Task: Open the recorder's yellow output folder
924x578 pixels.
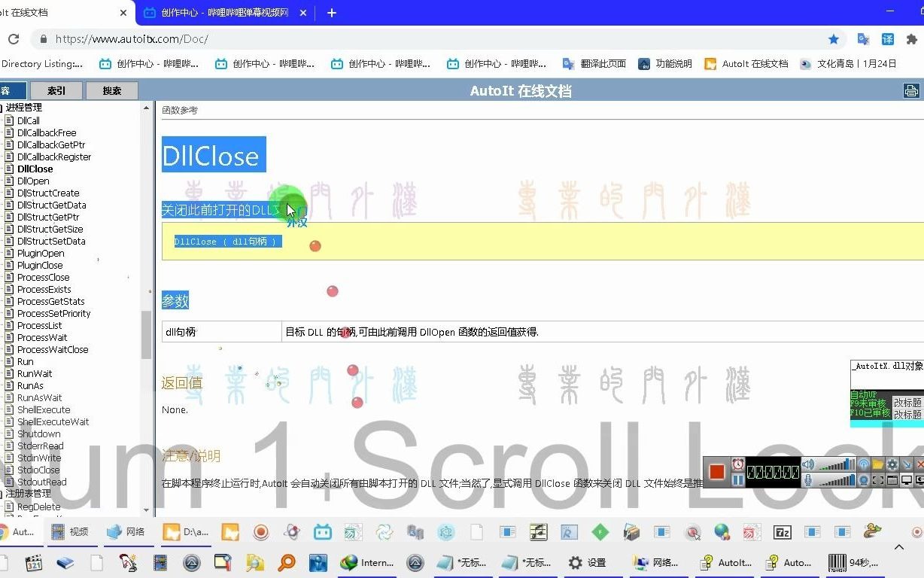Action: 878,464
